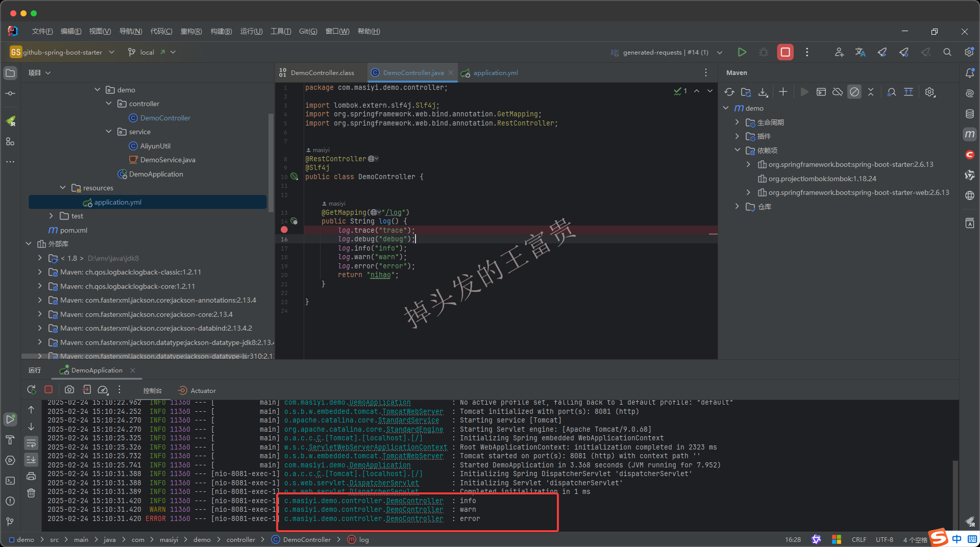This screenshot has width=980, height=547.
Task: Collapse the Maven 依赖项 node
Action: (737, 151)
